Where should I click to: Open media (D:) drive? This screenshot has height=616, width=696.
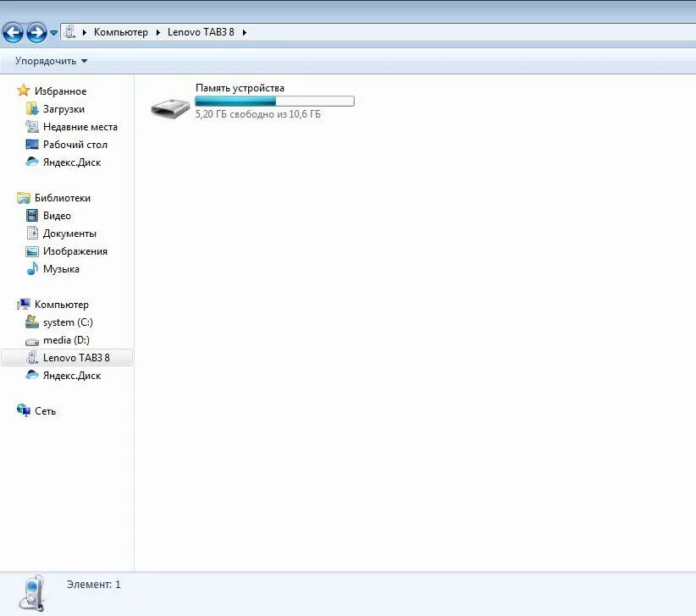tap(66, 340)
